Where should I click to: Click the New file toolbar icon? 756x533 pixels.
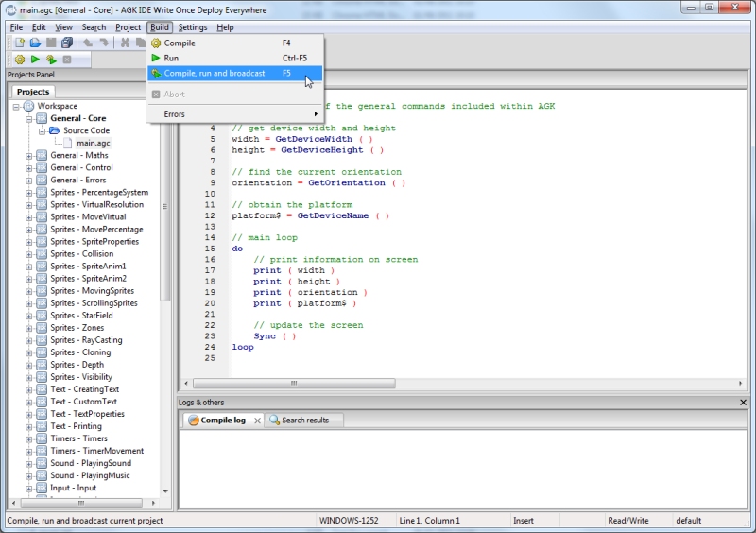point(20,43)
